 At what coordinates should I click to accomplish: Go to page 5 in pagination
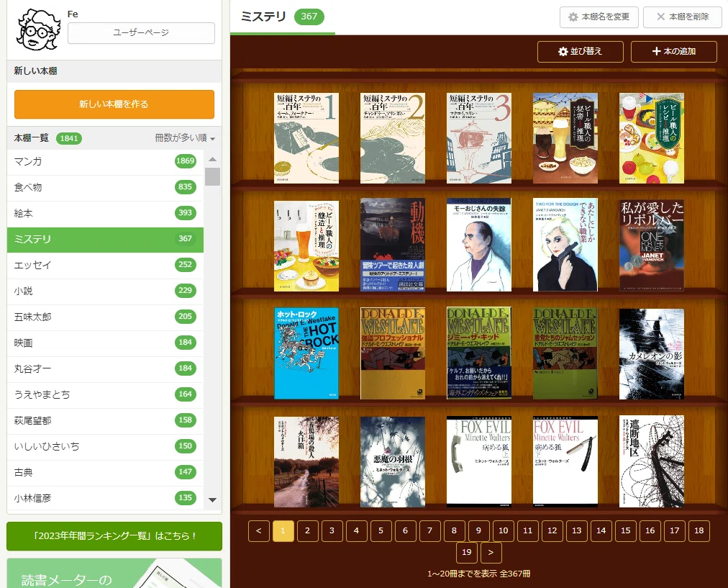(x=381, y=531)
